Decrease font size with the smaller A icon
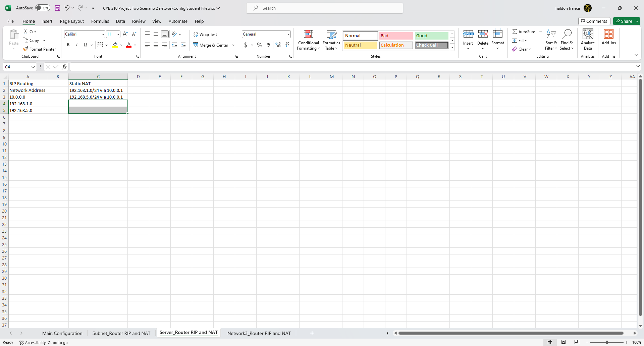This screenshot has width=644, height=346. [x=134, y=34]
